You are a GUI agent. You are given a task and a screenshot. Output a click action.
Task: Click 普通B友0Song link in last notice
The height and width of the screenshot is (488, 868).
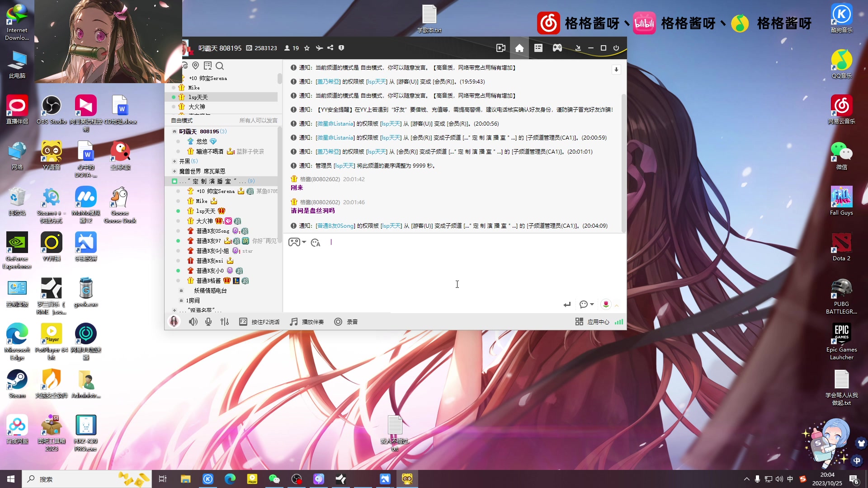coord(335,226)
